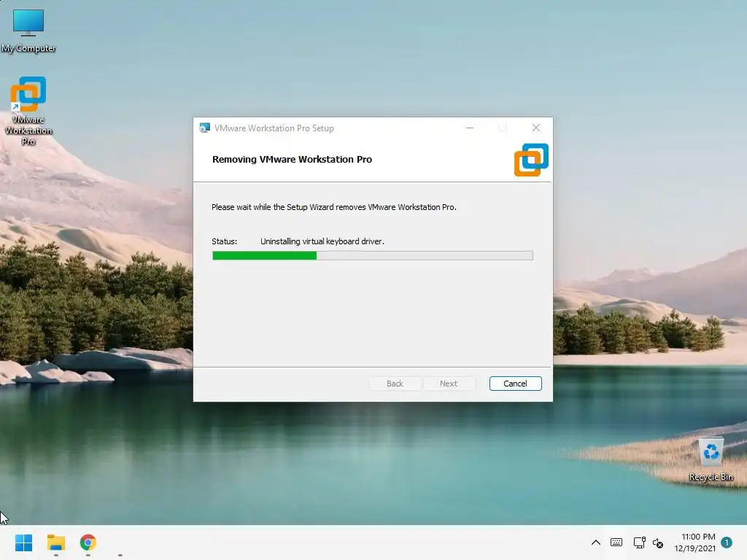This screenshot has width=747, height=560.
Task: Show hidden system tray icons chevron
Action: tap(595, 542)
